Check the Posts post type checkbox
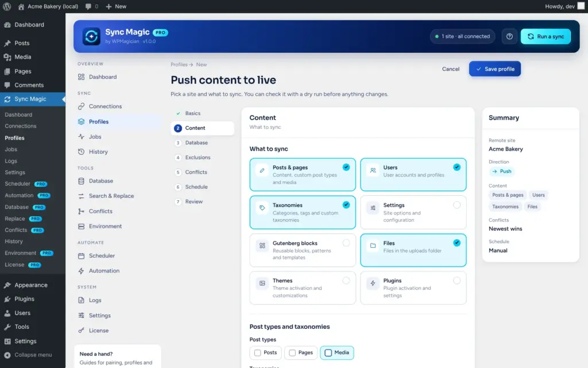This screenshot has height=368, width=588. 258,352
